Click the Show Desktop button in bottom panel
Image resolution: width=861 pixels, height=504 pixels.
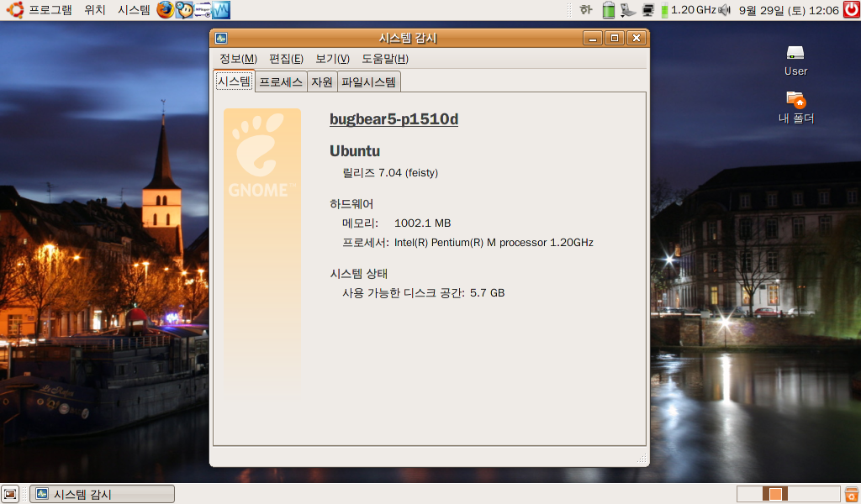[10, 494]
